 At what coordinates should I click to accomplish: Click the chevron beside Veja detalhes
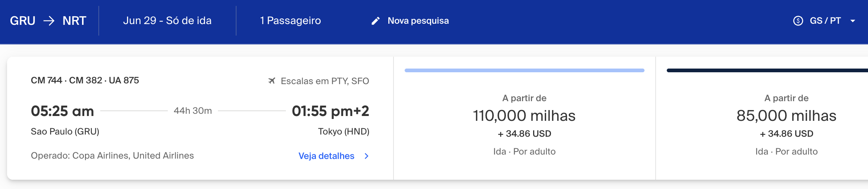[366, 156]
